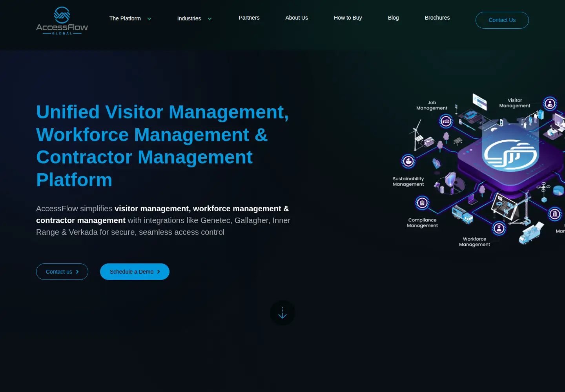
Task: Click the scroll-down arrow circle
Action: [282, 313]
